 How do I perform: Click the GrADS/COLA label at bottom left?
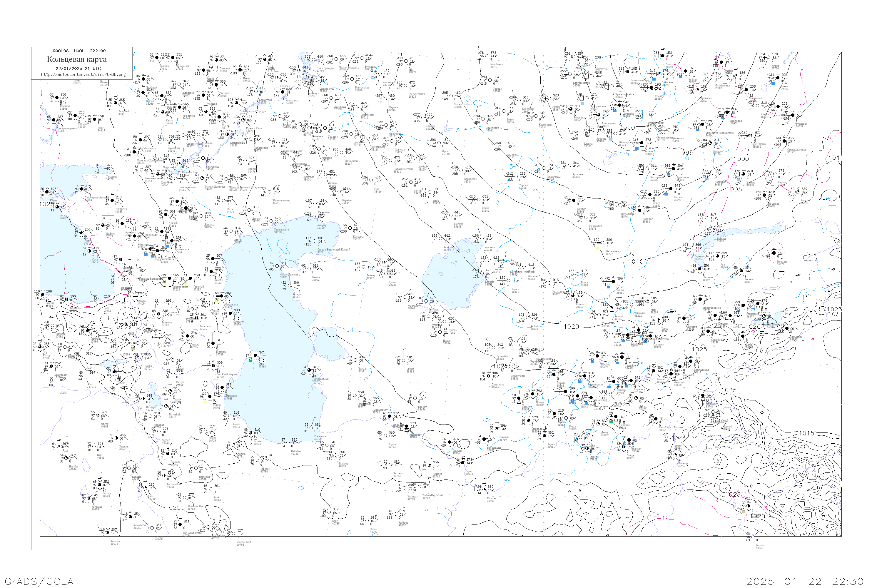pyautogui.click(x=39, y=581)
